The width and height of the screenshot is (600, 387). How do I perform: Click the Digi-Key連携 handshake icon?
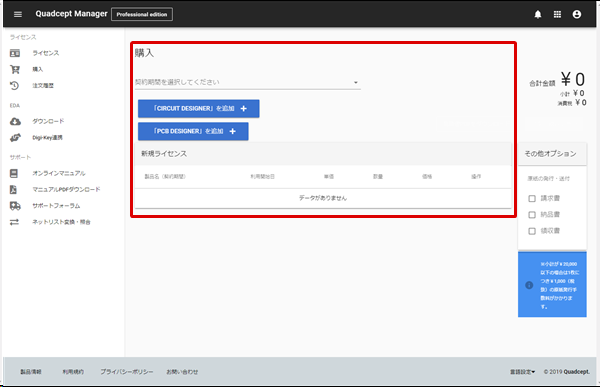(x=15, y=137)
